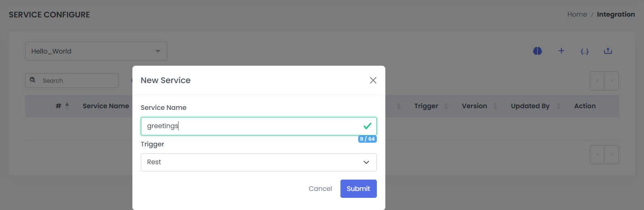Submit the new service form
This screenshot has height=210, width=644.
click(358, 189)
